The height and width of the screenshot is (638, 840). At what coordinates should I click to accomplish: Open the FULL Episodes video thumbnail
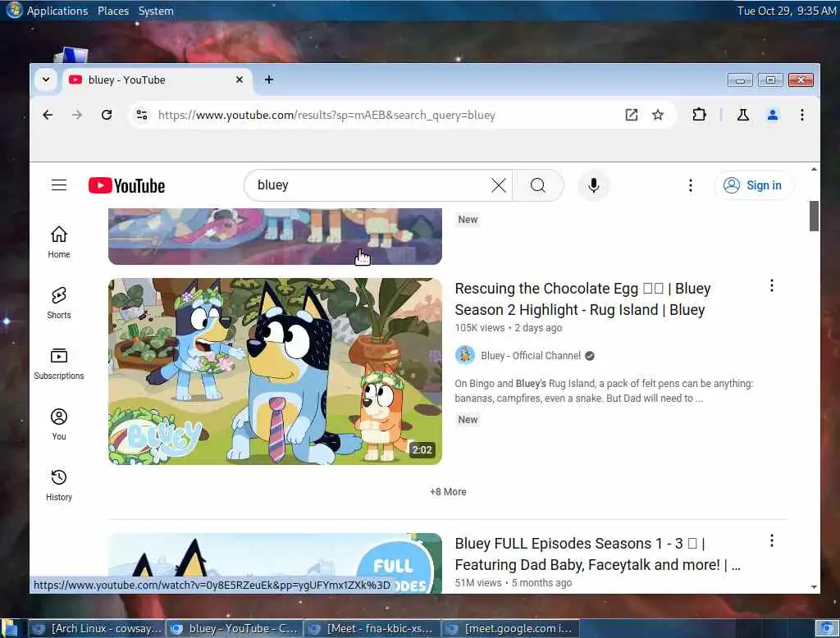pyautogui.click(x=275, y=563)
